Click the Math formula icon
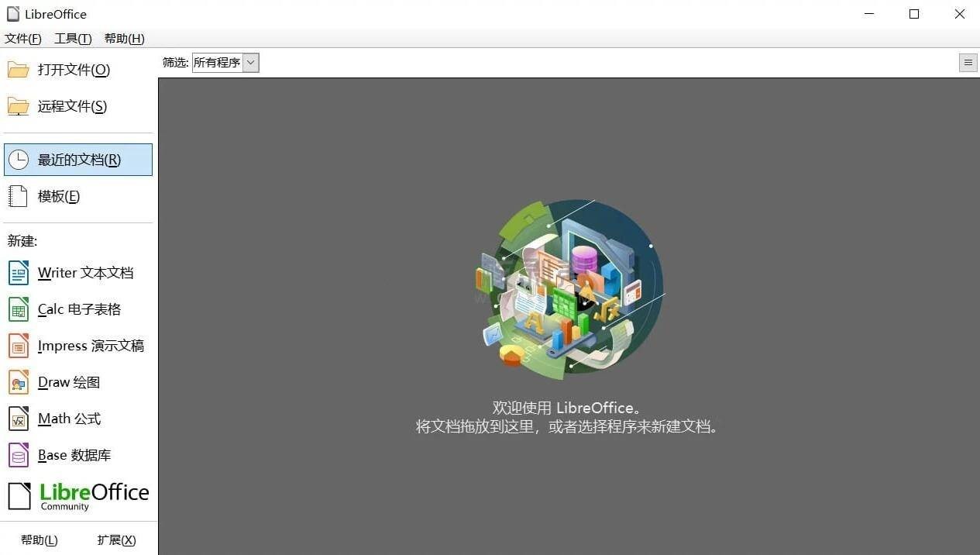Screen dimensions: 980x555 coord(19,419)
